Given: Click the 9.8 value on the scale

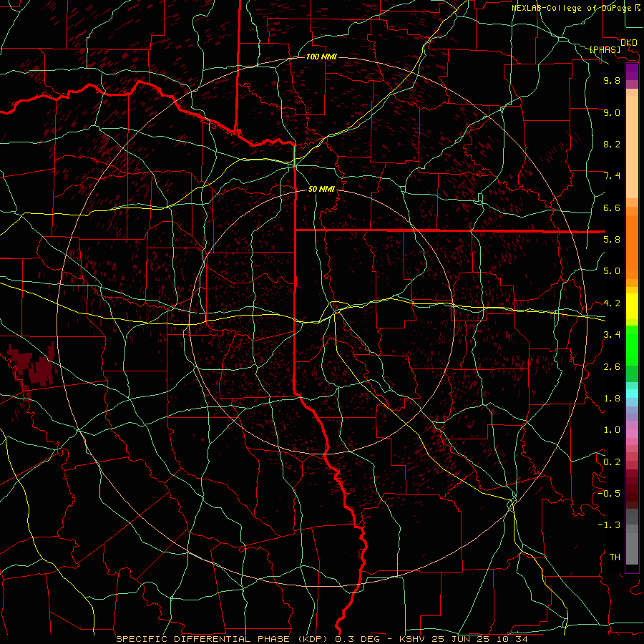Looking at the screenshot, I should pyautogui.click(x=612, y=80).
